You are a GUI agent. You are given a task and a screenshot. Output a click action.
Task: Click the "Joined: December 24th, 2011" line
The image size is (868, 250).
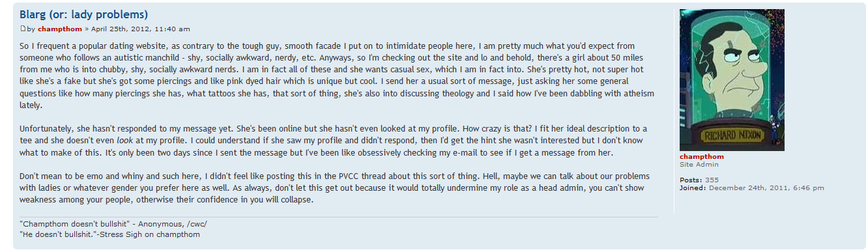point(752,187)
